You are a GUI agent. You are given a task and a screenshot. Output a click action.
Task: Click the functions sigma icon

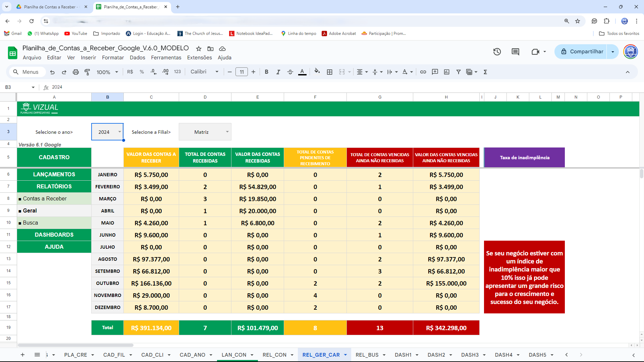click(x=485, y=72)
